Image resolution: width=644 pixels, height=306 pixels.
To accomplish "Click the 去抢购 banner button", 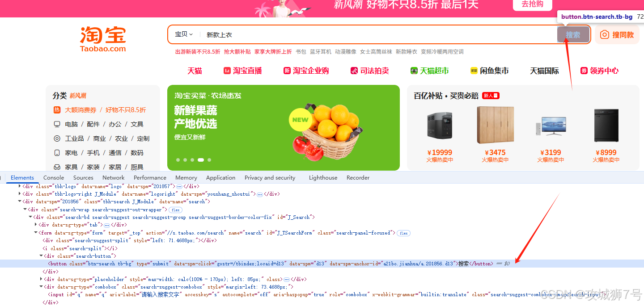I will [x=532, y=4].
